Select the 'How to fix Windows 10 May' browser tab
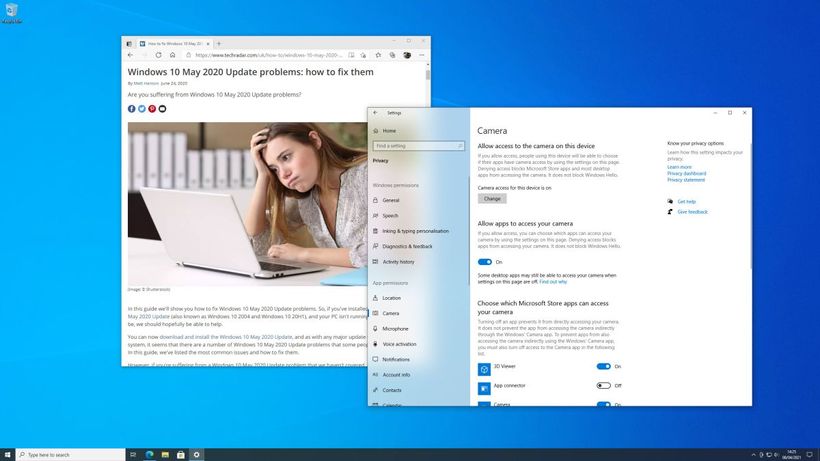Image resolution: width=820 pixels, height=461 pixels. (175, 44)
